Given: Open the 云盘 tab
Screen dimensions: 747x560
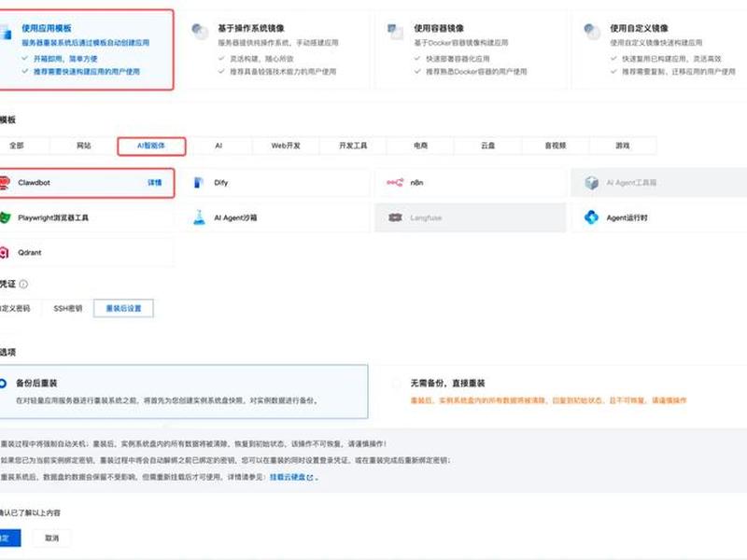Looking at the screenshot, I should click(488, 146).
